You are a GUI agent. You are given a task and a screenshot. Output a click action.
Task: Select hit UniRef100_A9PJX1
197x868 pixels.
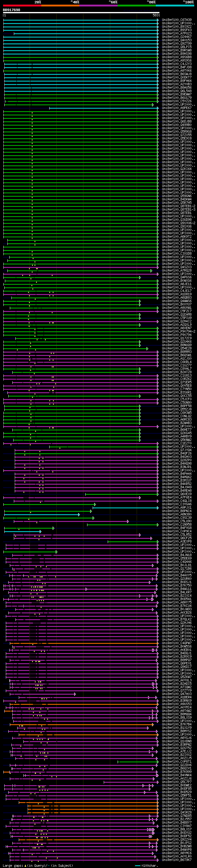tap(177, 507)
